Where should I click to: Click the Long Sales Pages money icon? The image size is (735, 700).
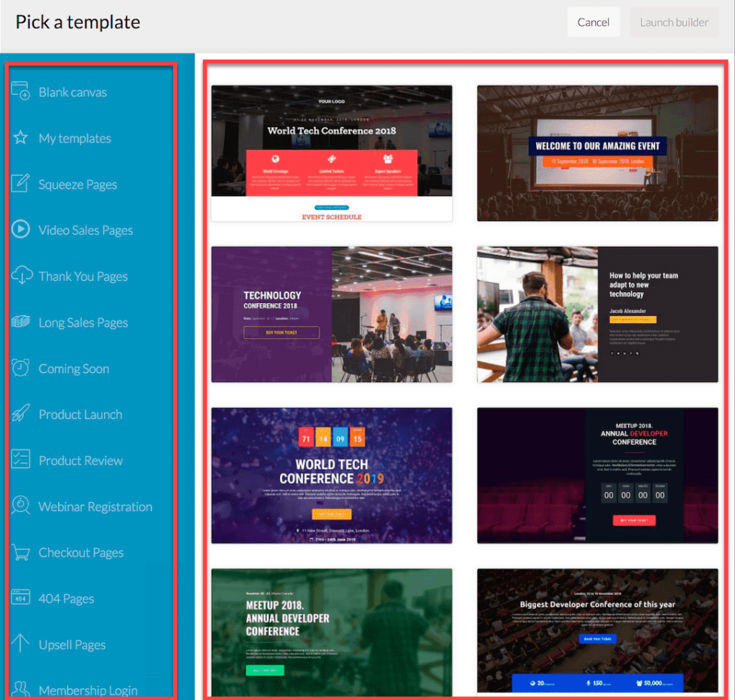coord(21,322)
